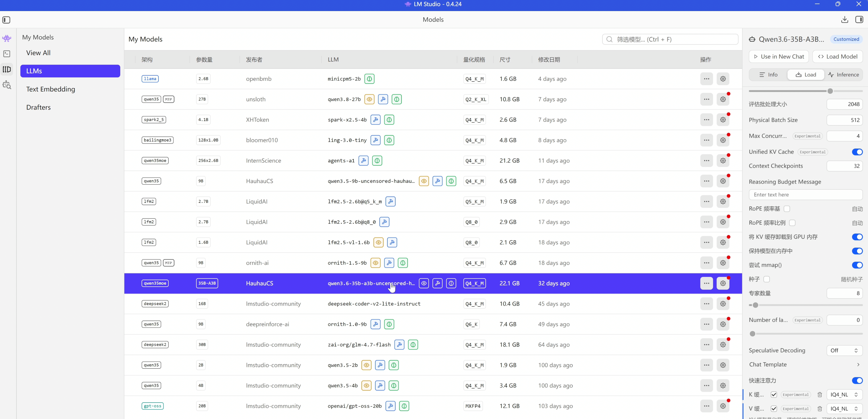Click vision badge on qwen3.5-2b
The width and height of the screenshot is (868, 419).
click(366, 365)
